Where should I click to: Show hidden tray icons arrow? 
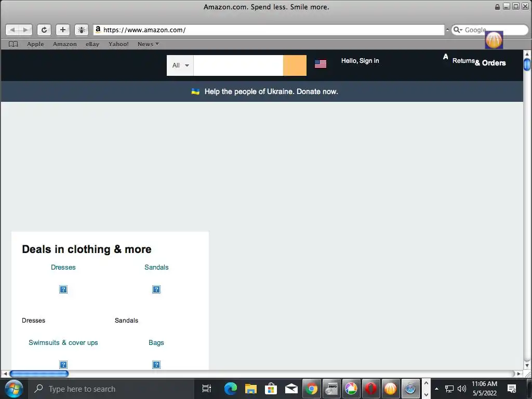[436, 389]
